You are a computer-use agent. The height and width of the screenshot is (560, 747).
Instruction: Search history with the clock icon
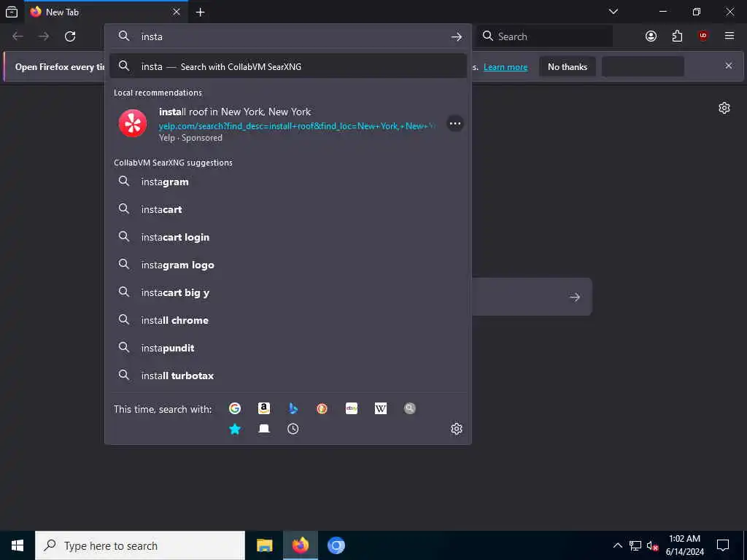point(293,429)
